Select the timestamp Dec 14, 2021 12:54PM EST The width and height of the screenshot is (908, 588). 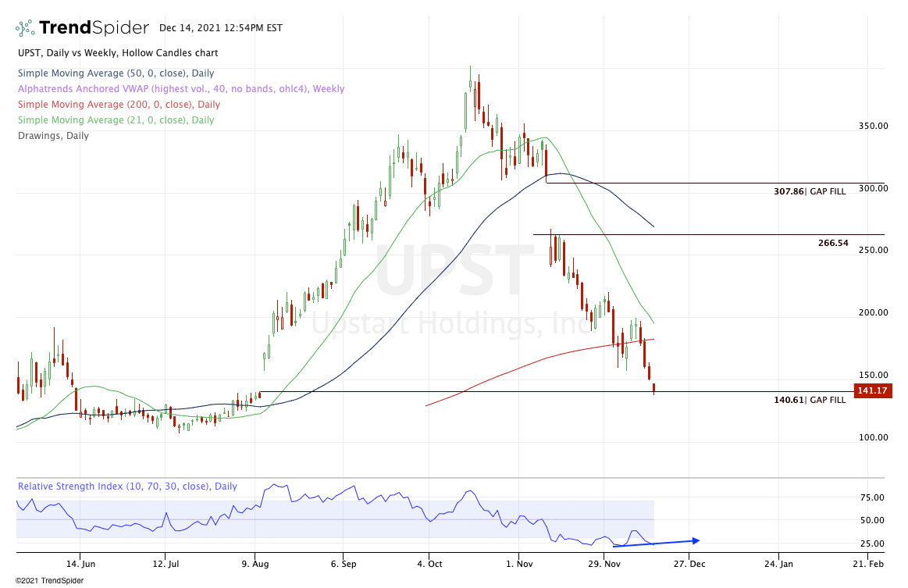pos(221,28)
